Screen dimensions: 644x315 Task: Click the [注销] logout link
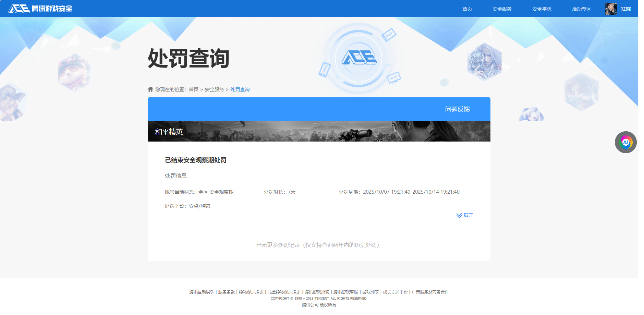coord(626,9)
